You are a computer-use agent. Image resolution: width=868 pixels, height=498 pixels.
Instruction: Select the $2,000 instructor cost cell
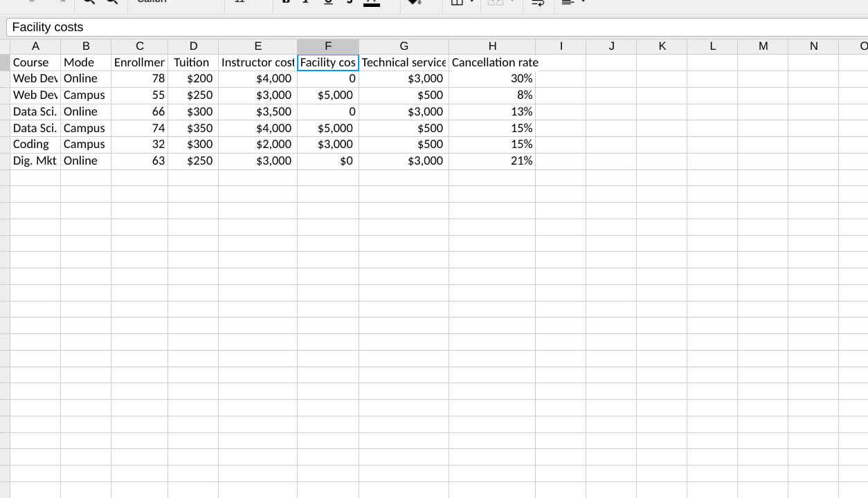pyautogui.click(x=258, y=144)
